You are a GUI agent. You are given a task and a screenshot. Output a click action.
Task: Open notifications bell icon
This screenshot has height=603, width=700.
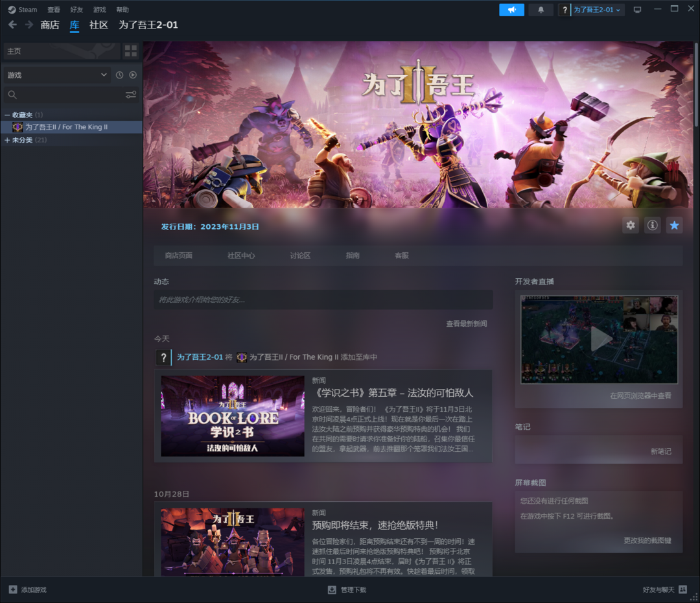point(541,9)
